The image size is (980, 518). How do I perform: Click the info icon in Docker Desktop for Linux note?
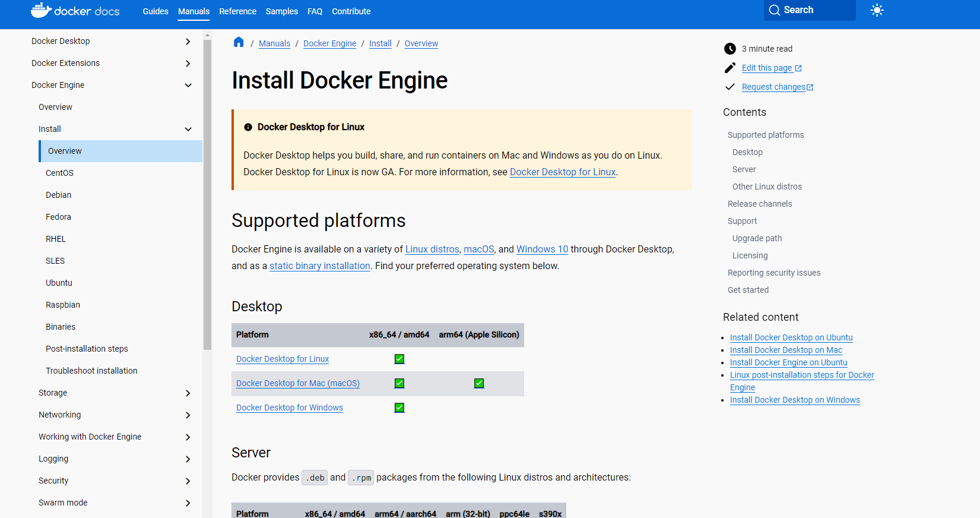tap(248, 127)
